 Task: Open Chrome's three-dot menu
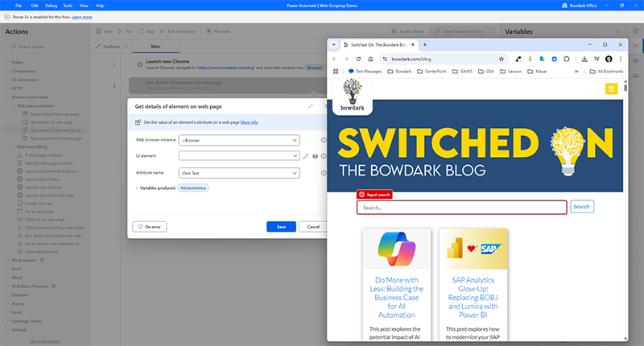coord(621,59)
